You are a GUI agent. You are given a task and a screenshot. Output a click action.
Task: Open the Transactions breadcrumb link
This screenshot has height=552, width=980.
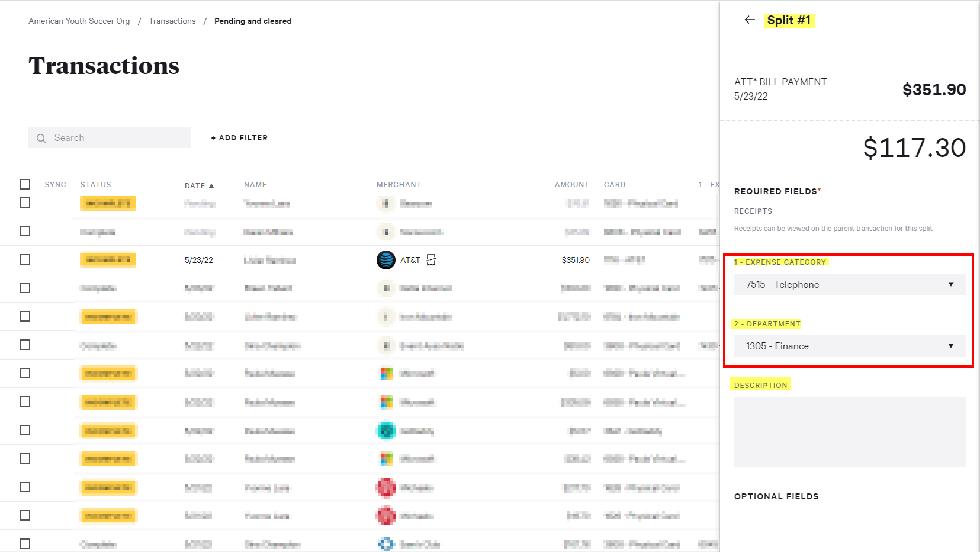coord(172,21)
